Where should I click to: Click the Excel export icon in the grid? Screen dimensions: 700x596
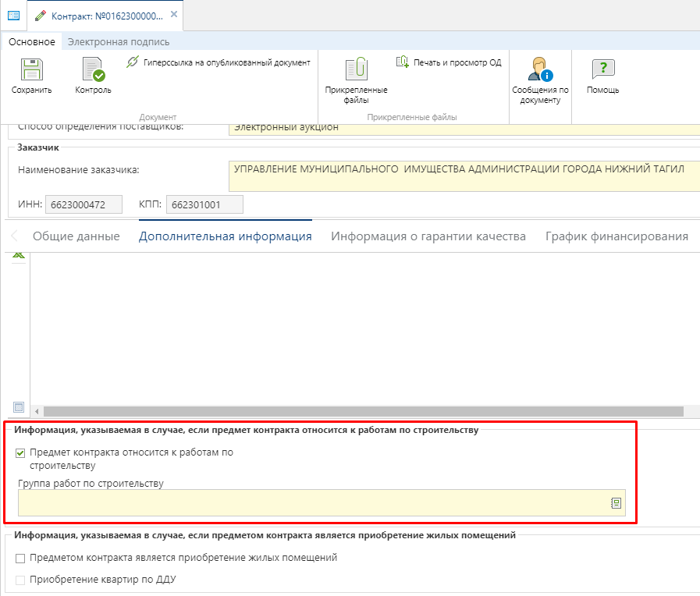[x=19, y=256]
